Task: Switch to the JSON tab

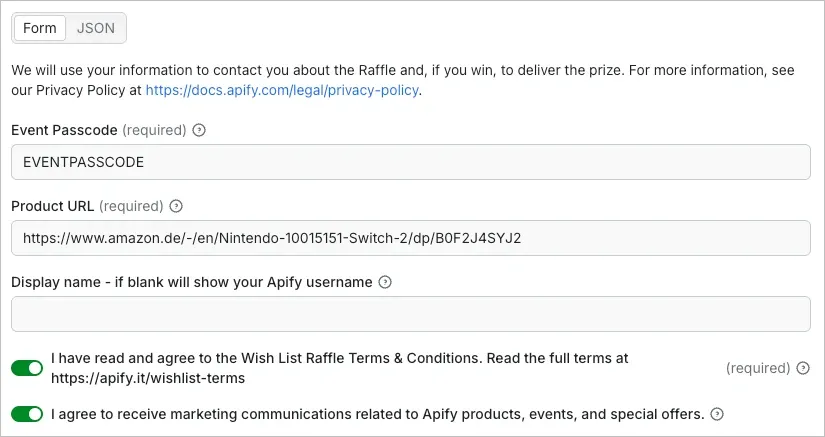Action: [96, 28]
